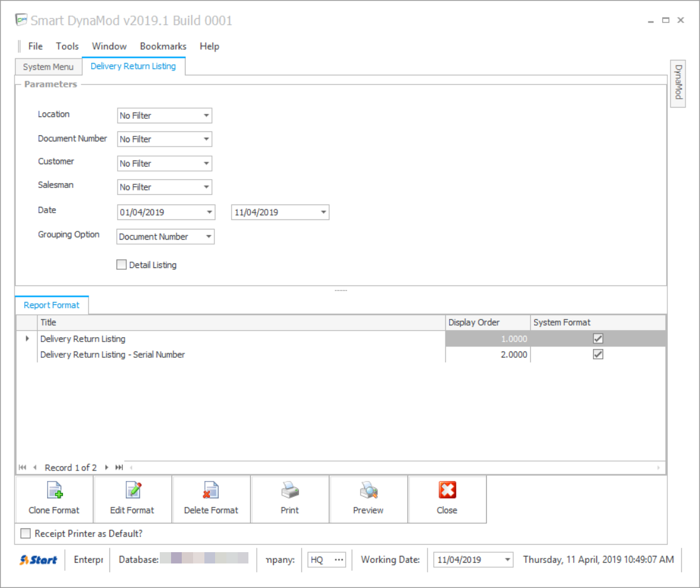The image size is (700, 588).
Task: Open the Grouping Option dropdown
Action: (x=208, y=236)
